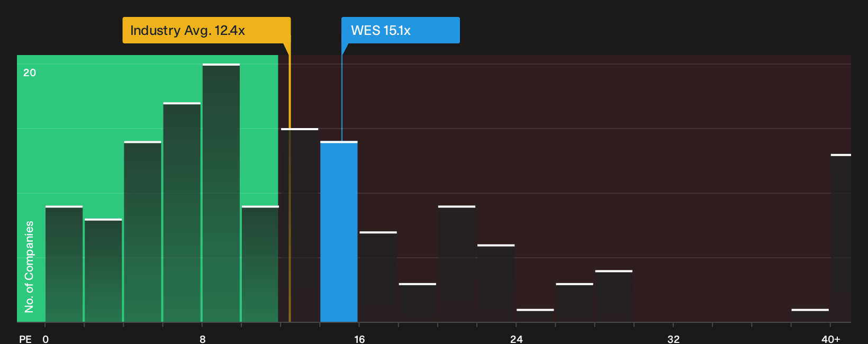Select the dark bar just after industry average

coord(300,225)
